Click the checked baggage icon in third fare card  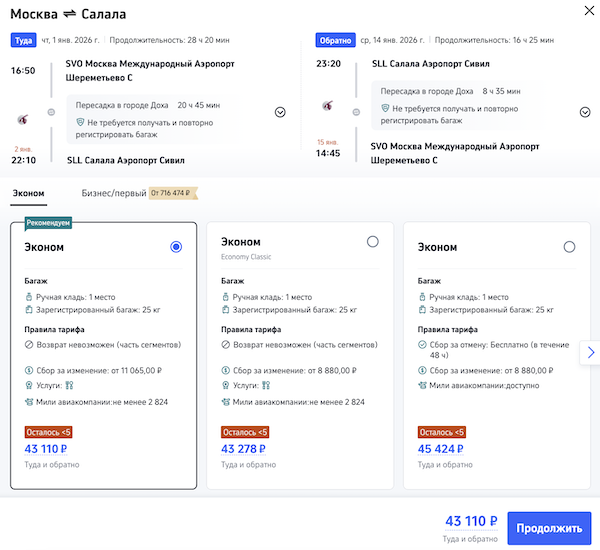click(422, 310)
